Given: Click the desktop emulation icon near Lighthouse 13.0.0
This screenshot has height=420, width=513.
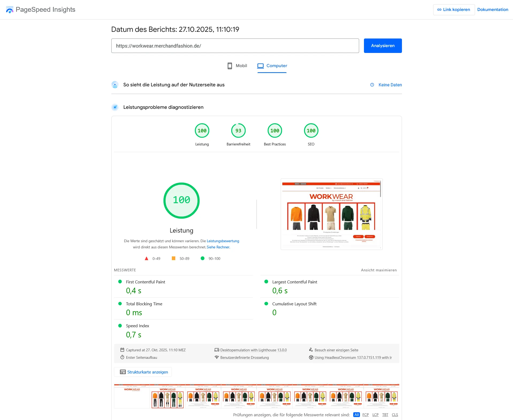Looking at the screenshot, I should point(217,350).
